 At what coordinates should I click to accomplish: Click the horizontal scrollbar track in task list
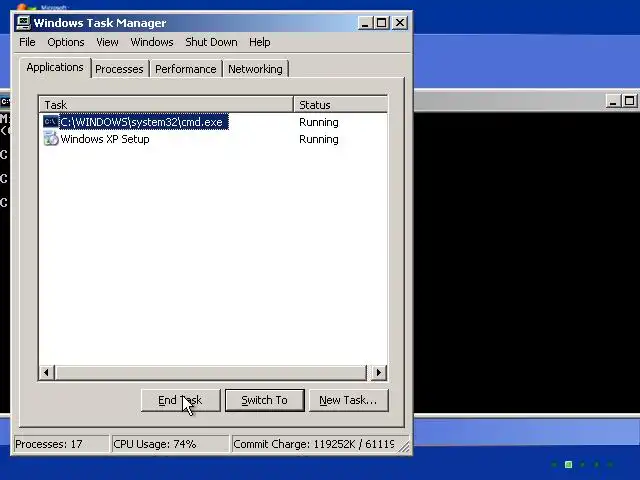pos(211,372)
